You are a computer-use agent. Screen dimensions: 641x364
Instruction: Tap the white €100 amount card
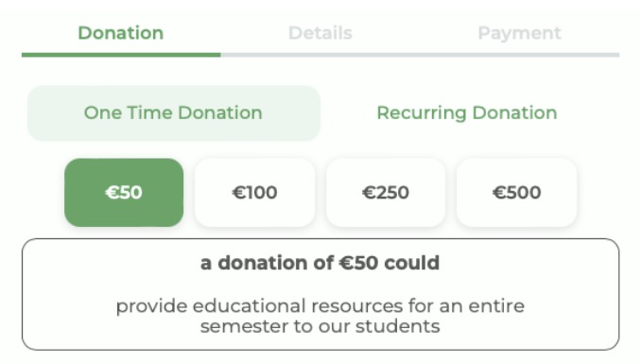click(254, 193)
